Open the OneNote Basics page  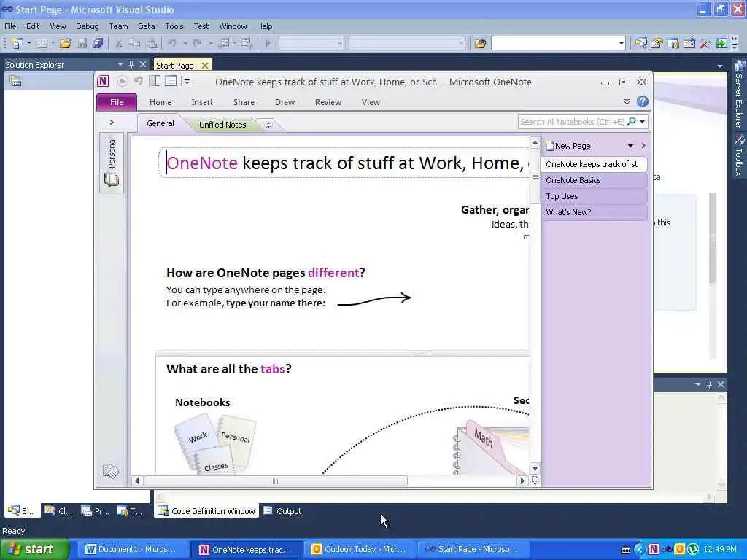pos(594,180)
